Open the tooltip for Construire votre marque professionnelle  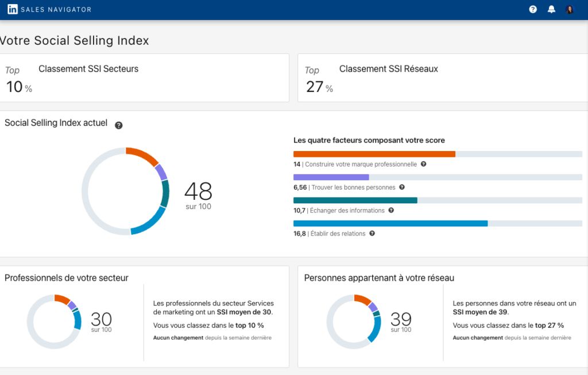423,164
